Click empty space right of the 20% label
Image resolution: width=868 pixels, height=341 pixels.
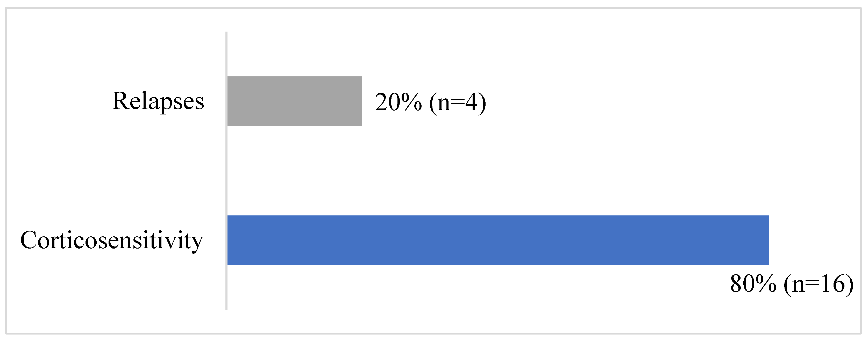[640, 102]
